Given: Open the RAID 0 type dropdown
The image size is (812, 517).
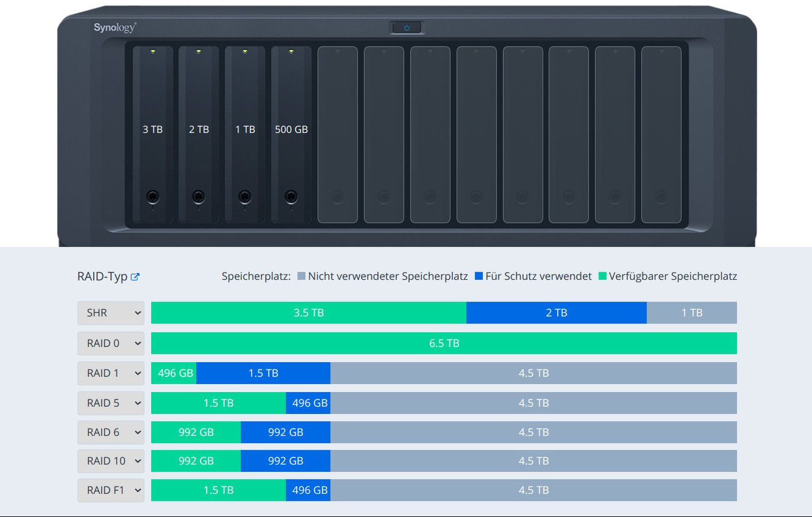Looking at the screenshot, I should [111, 343].
